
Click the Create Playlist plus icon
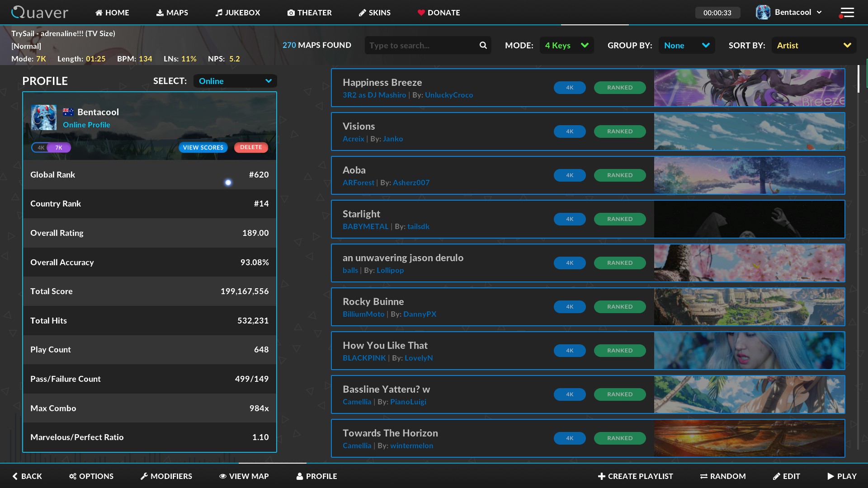601,476
